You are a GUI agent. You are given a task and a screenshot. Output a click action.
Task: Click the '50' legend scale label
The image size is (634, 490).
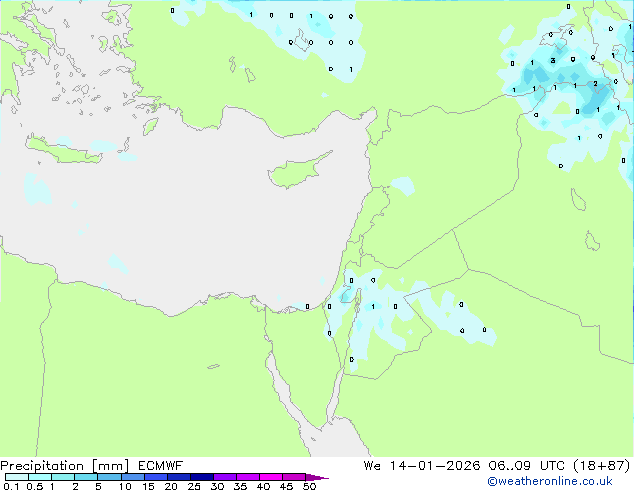click(310, 486)
